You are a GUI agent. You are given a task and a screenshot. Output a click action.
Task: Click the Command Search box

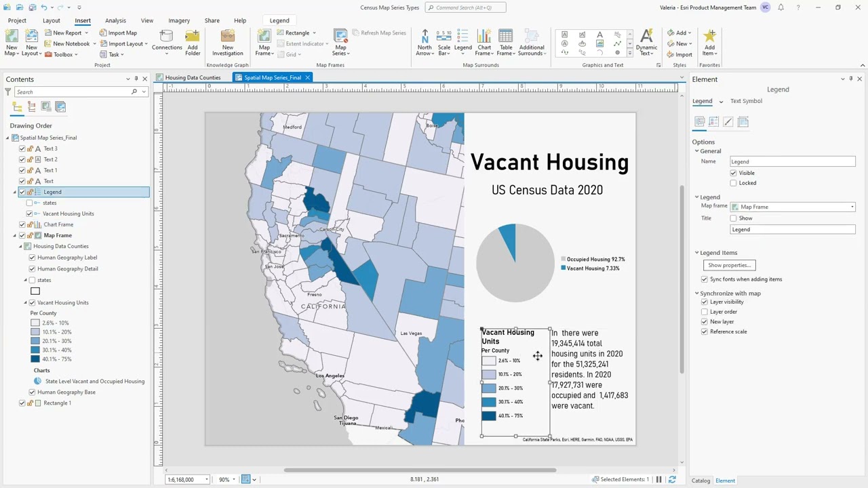click(x=466, y=7)
